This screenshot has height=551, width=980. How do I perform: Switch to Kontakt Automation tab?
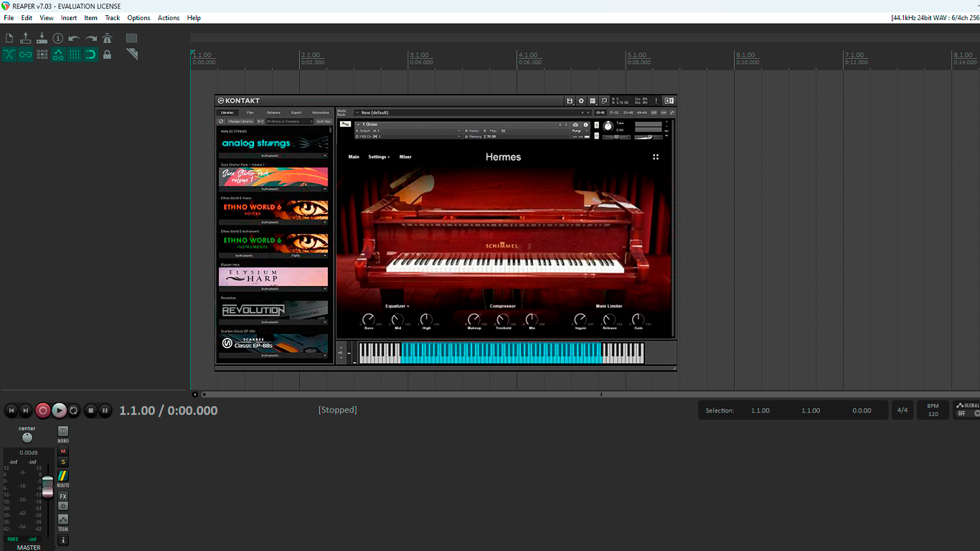[x=321, y=113]
